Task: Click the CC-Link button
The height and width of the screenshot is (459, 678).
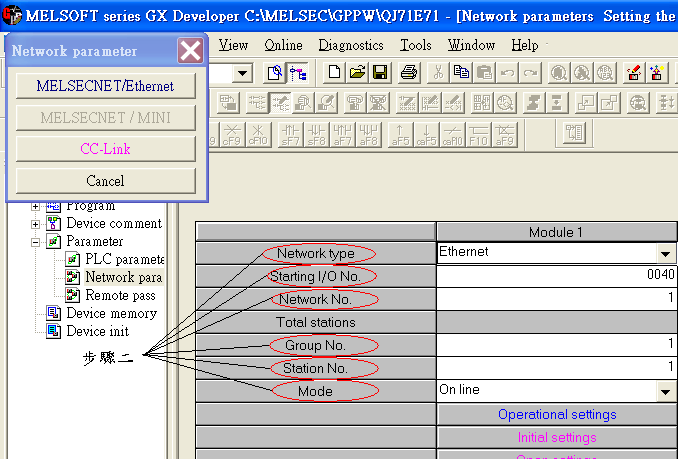Action: 106,149
